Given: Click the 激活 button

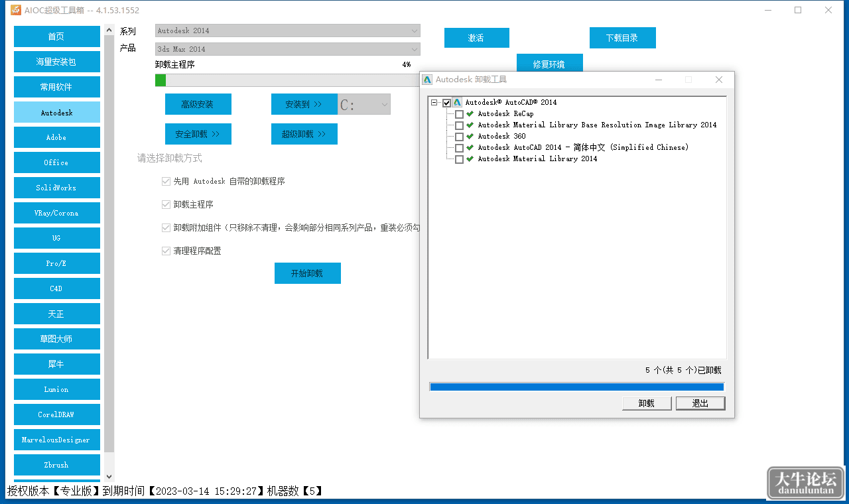Looking at the screenshot, I should (477, 38).
